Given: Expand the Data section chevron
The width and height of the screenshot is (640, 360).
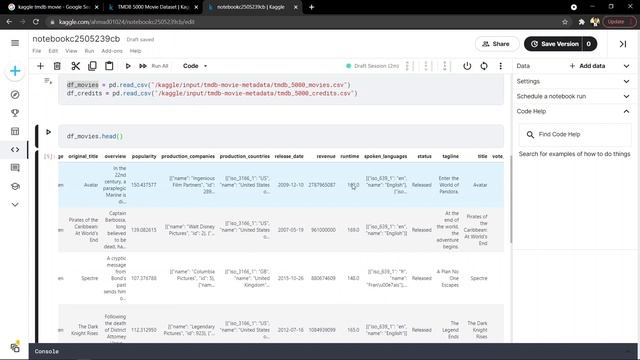Looking at the screenshot, I should pyautogui.click(x=626, y=66).
